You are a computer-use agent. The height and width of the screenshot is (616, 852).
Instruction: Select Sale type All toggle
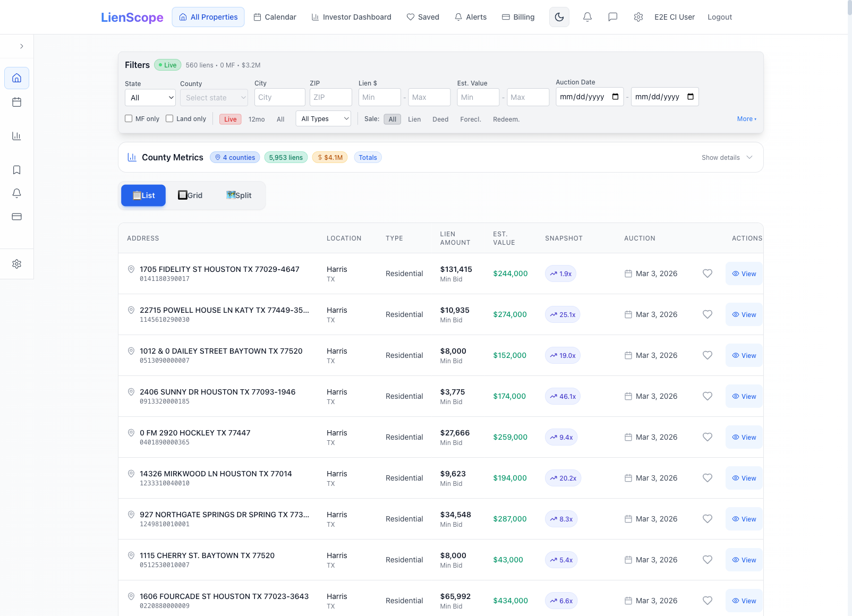pyautogui.click(x=393, y=119)
